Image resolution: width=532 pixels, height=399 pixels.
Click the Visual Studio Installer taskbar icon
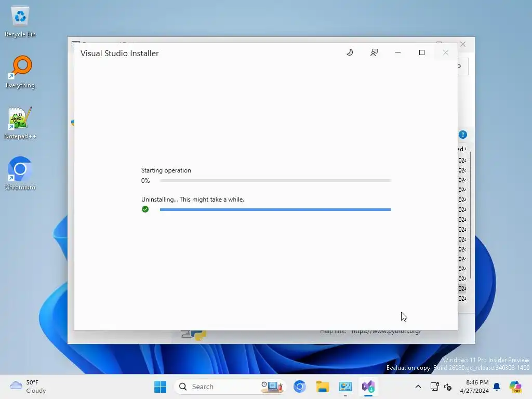368,387
